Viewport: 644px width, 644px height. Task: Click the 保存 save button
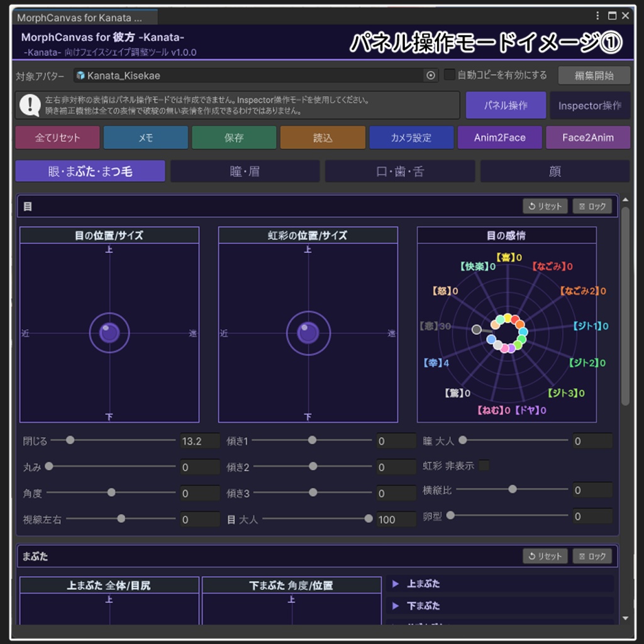(234, 136)
